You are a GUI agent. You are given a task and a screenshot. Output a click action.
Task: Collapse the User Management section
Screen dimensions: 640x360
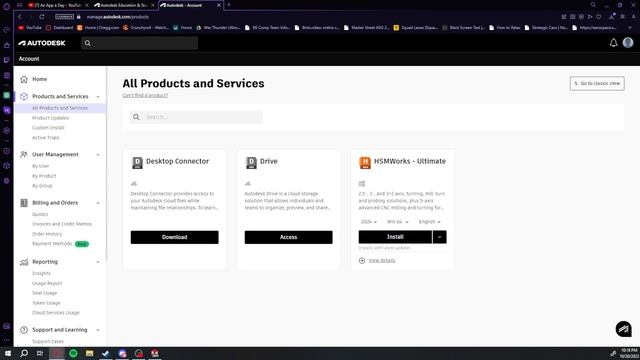click(x=98, y=155)
